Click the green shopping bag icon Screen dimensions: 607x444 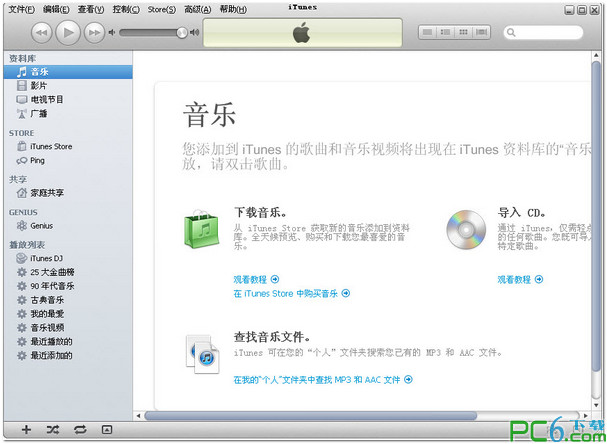pos(201,229)
